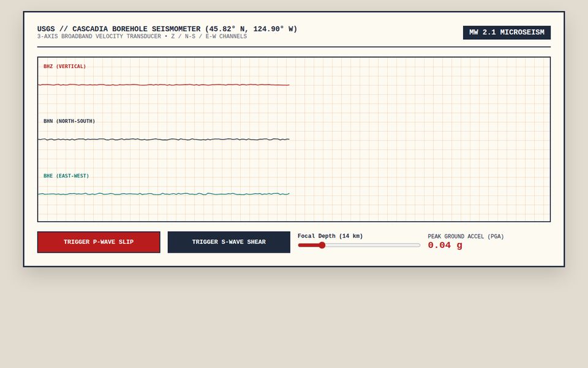588x368 pixels.
Task: Click the Focal Depth (14 km) label
Action: coord(330,236)
